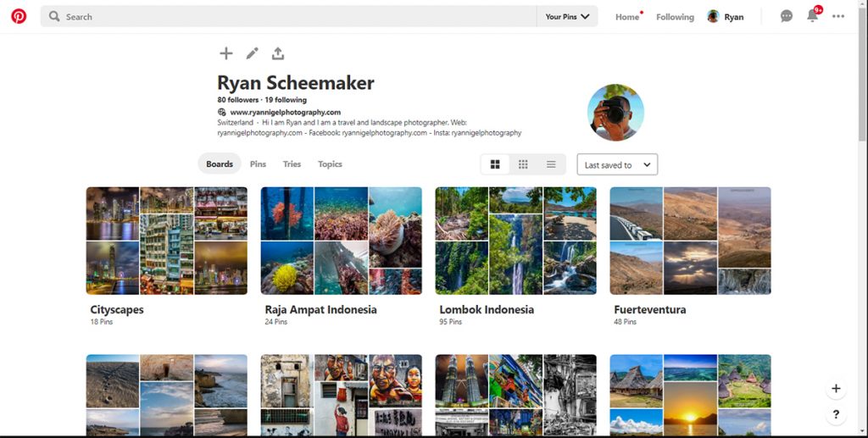Click the Pinterest logo
The width and height of the screenshot is (868, 438).
pos(19,17)
